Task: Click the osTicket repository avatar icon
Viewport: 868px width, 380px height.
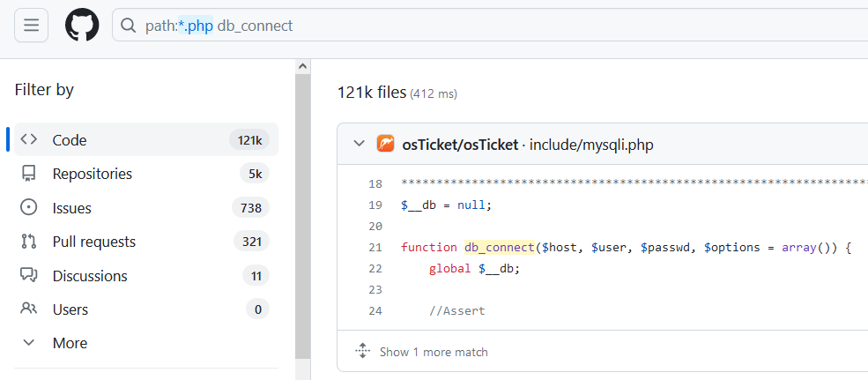Action: [x=385, y=144]
